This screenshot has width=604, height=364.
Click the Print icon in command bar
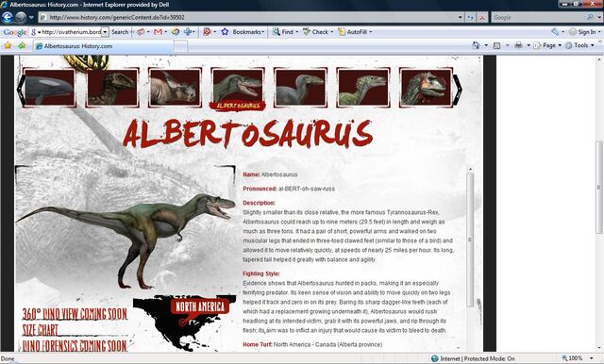point(518,45)
